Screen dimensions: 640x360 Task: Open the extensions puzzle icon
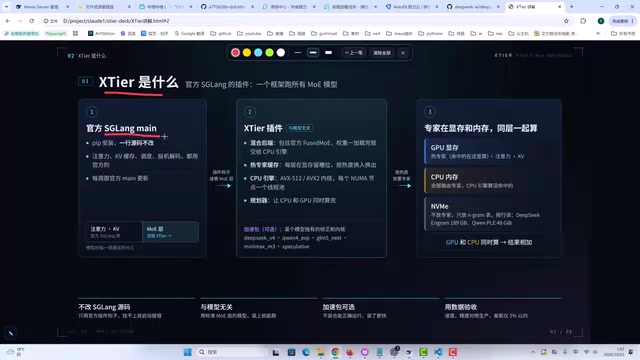click(583, 21)
